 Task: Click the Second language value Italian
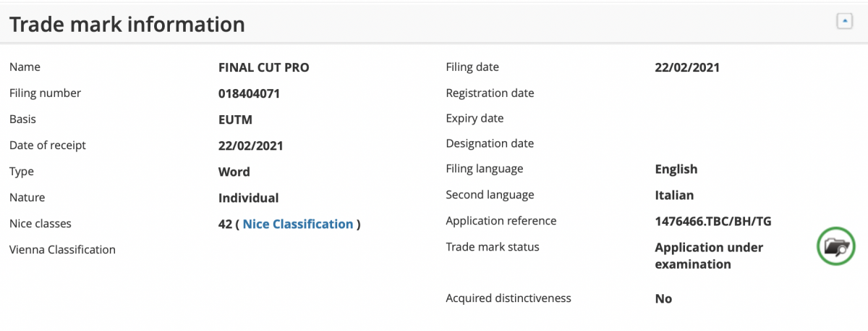pos(674,195)
